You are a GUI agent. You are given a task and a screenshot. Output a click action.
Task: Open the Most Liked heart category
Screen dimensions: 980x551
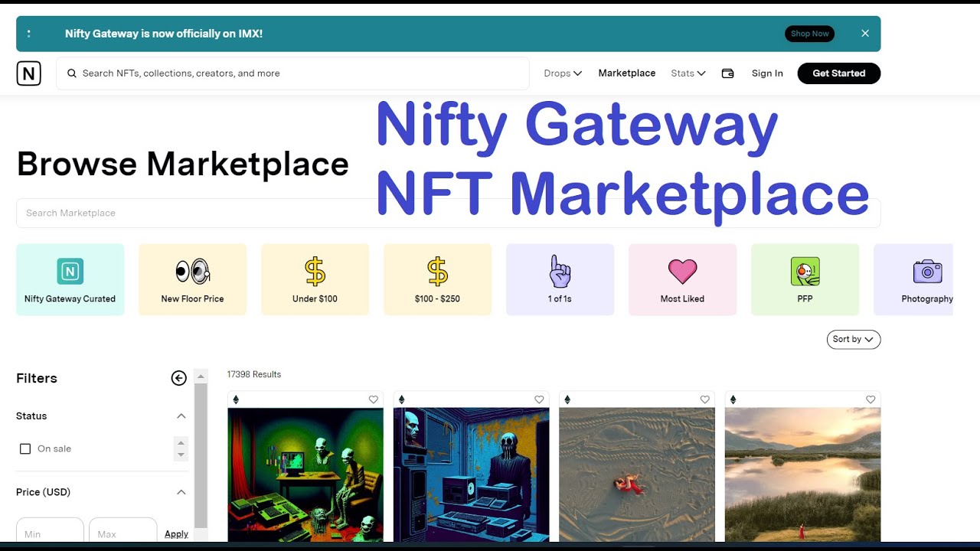[682, 279]
